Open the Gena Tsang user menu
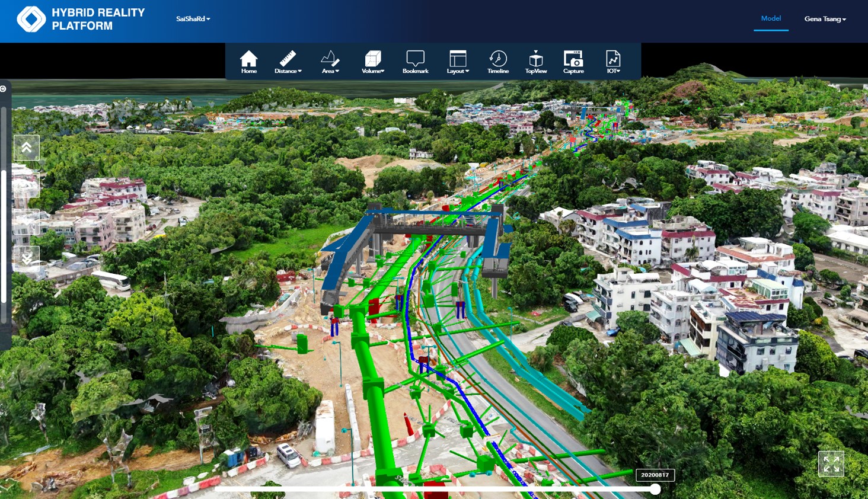Image resolution: width=868 pixels, height=499 pixels. (825, 19)
